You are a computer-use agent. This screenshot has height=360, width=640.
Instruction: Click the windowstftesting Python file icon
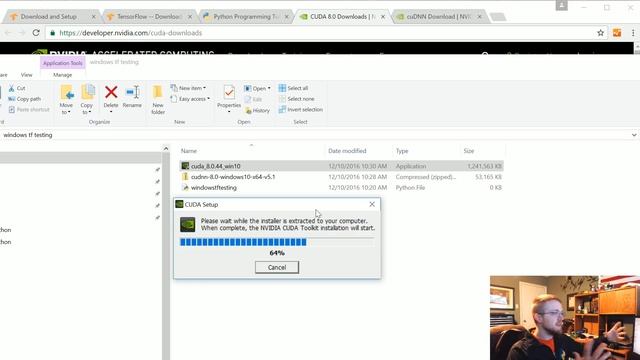coord(185,188)
